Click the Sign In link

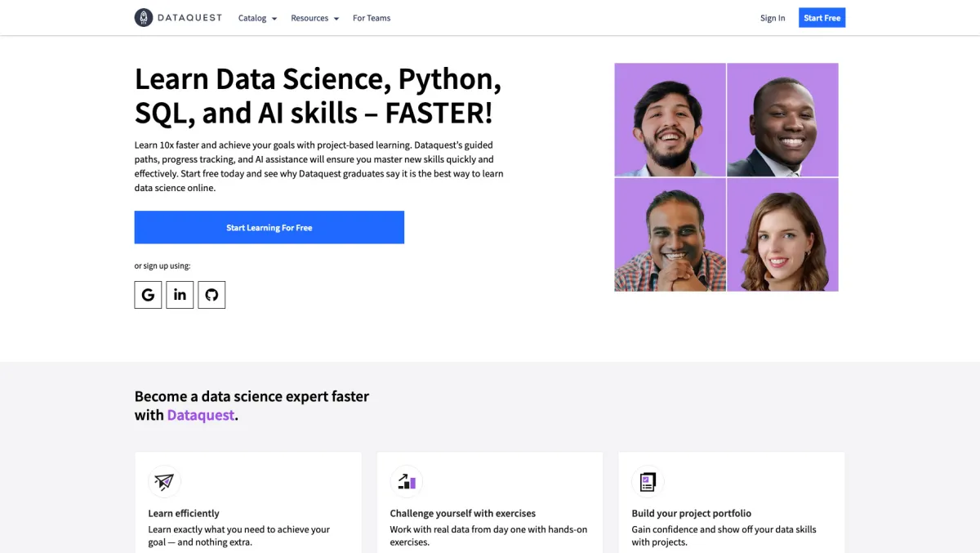pyautogui.click(x=773, y=18)
